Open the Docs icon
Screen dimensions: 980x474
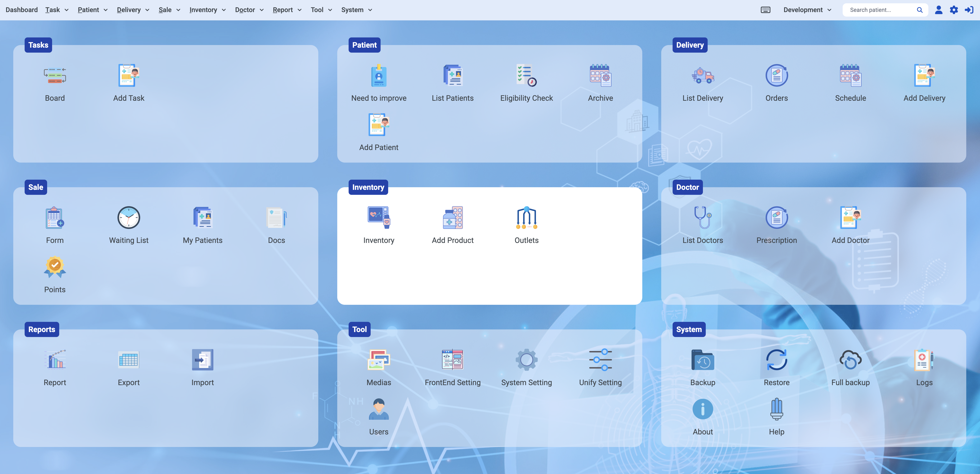pos(276,218)
